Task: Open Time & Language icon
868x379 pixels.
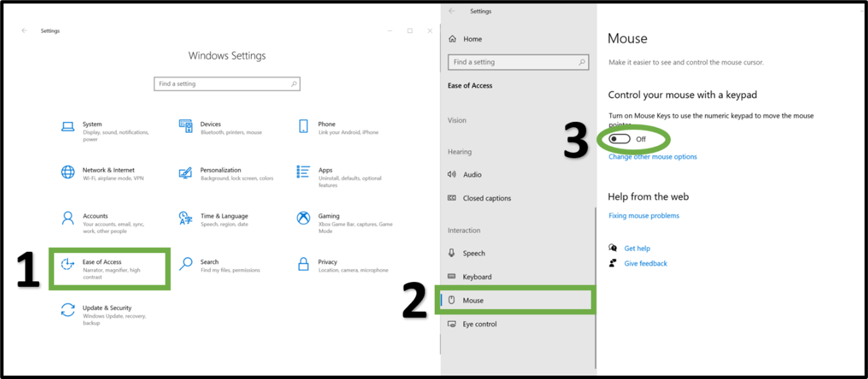Action: 185,218
